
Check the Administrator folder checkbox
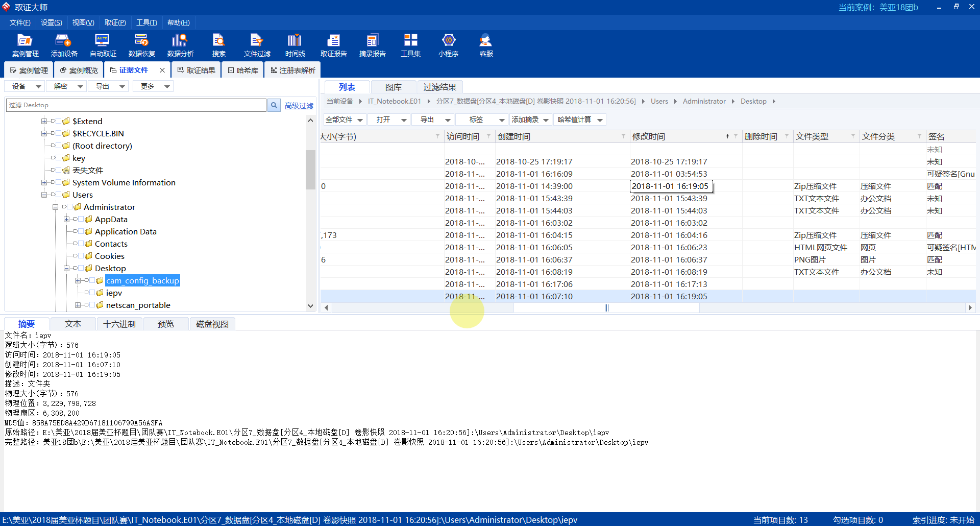point(69,207)
